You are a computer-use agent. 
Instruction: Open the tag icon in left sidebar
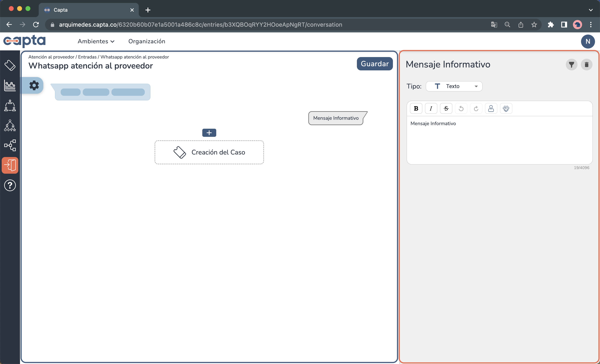(x=10, y=65)
